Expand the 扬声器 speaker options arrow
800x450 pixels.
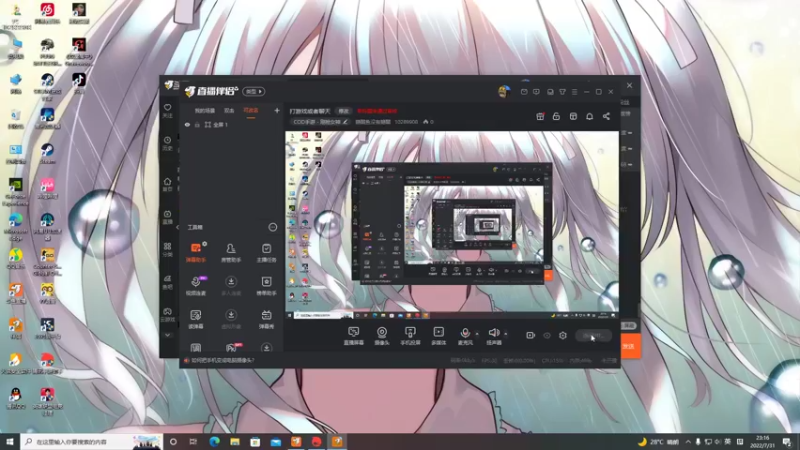(x=506, y=334)
